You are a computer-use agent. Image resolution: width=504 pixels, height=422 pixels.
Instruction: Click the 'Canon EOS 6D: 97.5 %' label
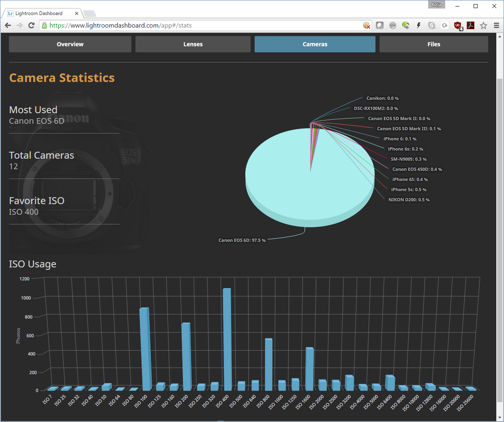pos(242,240)
